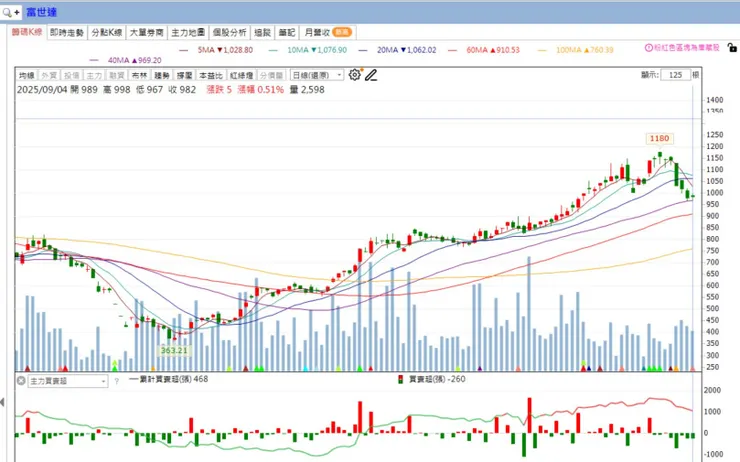Click the 漲跌 5 change value
Screen dimensions: 740x462
pyautogui.click(x=219, y=90)
